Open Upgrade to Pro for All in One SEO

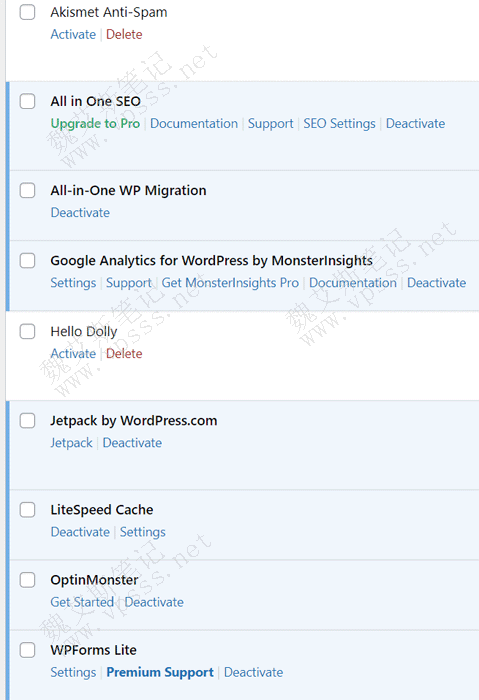click(x=95, y=124)
